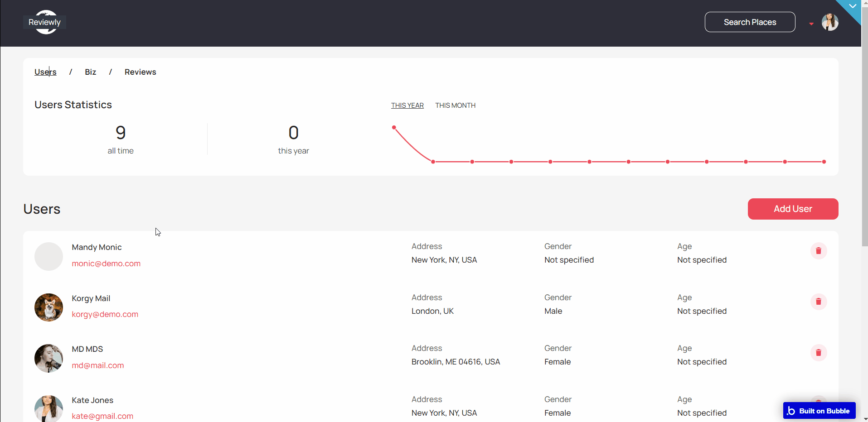Select the name MD MDS
The image size is (868, 422).
click(x=87, y=349)
